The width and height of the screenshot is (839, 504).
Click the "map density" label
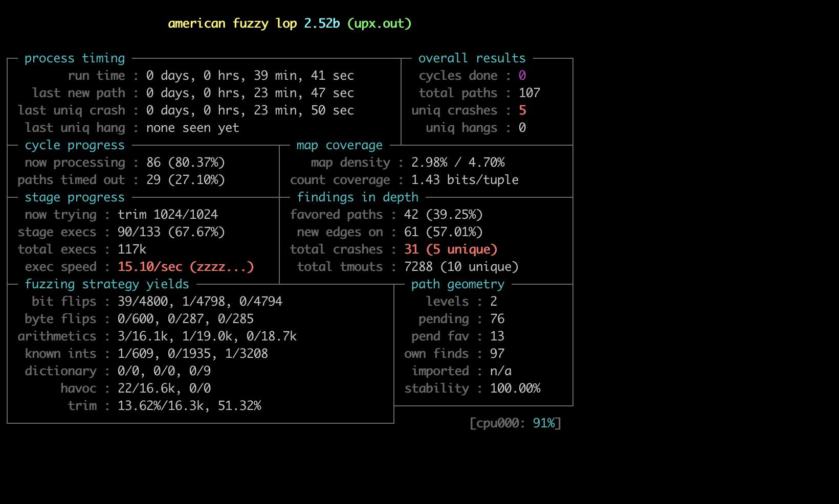coord(350,163)
